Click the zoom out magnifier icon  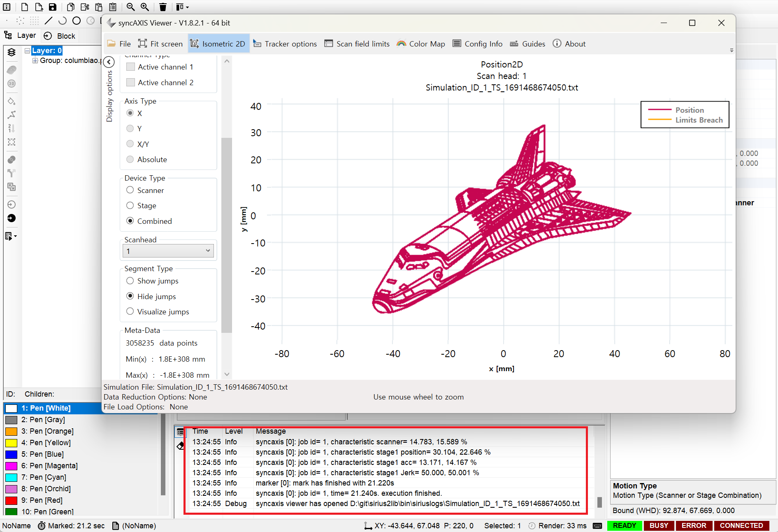click(x=130, y=7)
